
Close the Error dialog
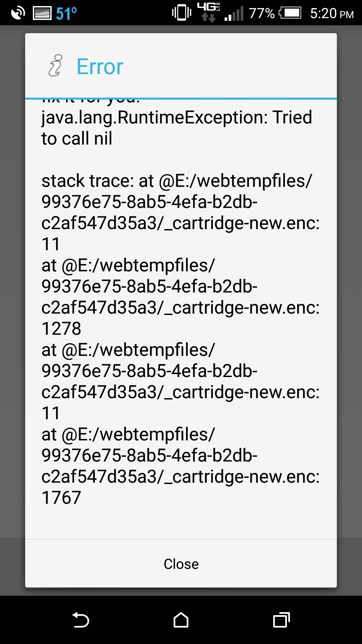(181, 564)
